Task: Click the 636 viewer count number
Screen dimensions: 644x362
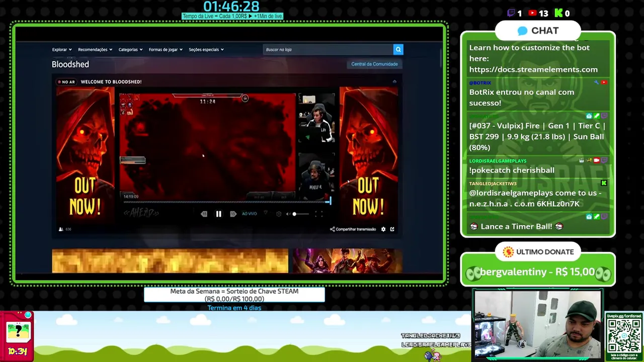Action: [x=68, y=229]
